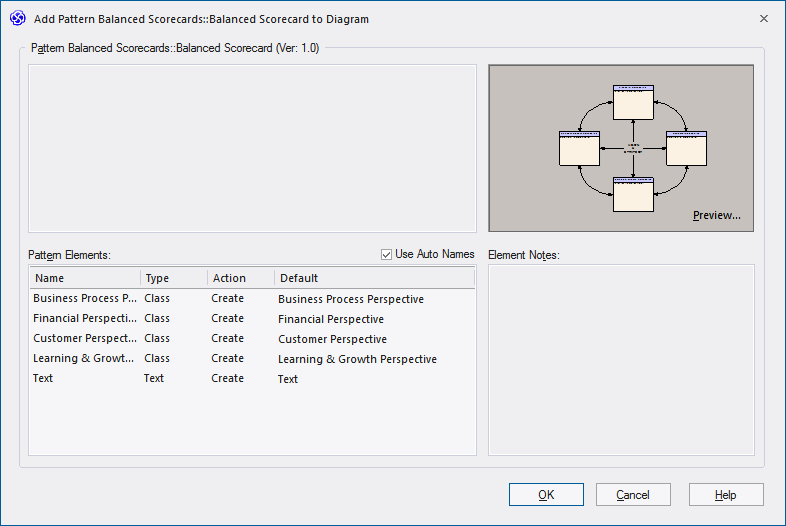Image resolution: width=786 pixels, height=526 pixels.
Task: Open the Preview link in diagram thumbnail
Action: pos(716,215)
